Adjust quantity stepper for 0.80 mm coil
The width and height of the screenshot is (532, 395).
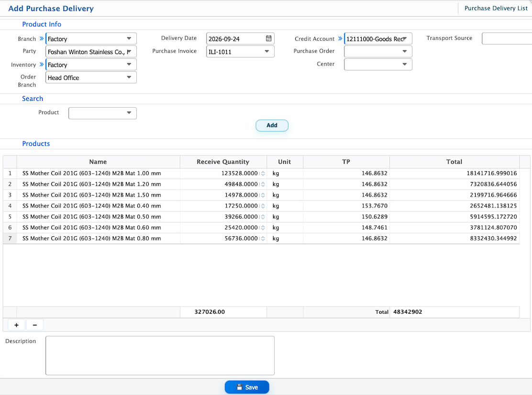point(263,238)
